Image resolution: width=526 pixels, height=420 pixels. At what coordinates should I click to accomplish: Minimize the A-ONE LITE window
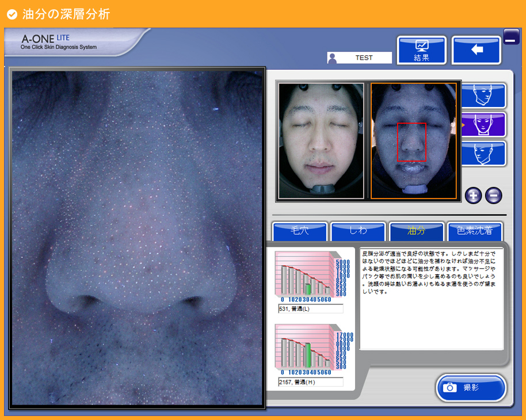[511, 37]
